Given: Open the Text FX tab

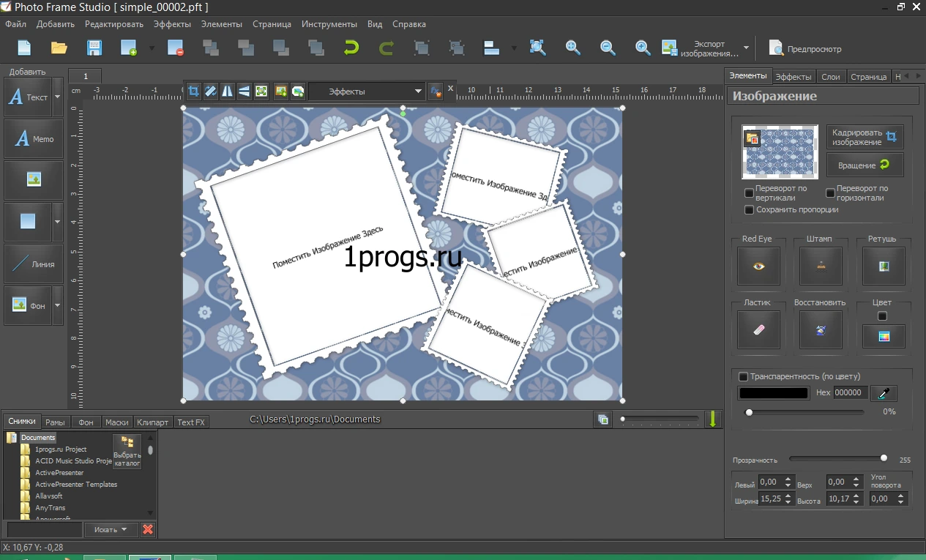Looking at the screenshot, I should point(191,422).
